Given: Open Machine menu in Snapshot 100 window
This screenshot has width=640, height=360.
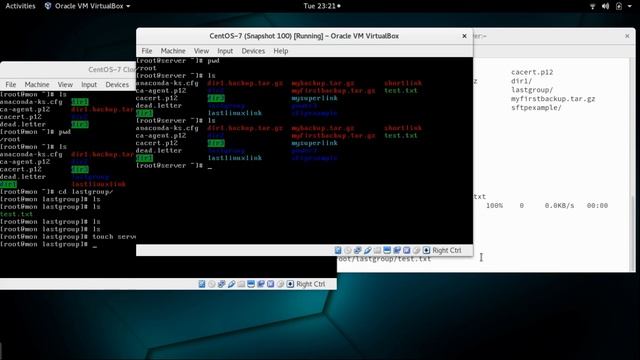Looking at the screenshot, I should coord(173,51).
